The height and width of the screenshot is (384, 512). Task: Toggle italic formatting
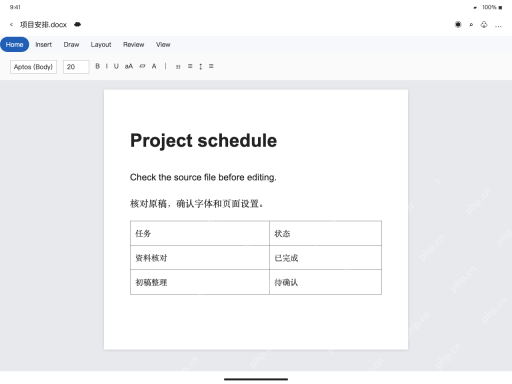tap(107, 66)
